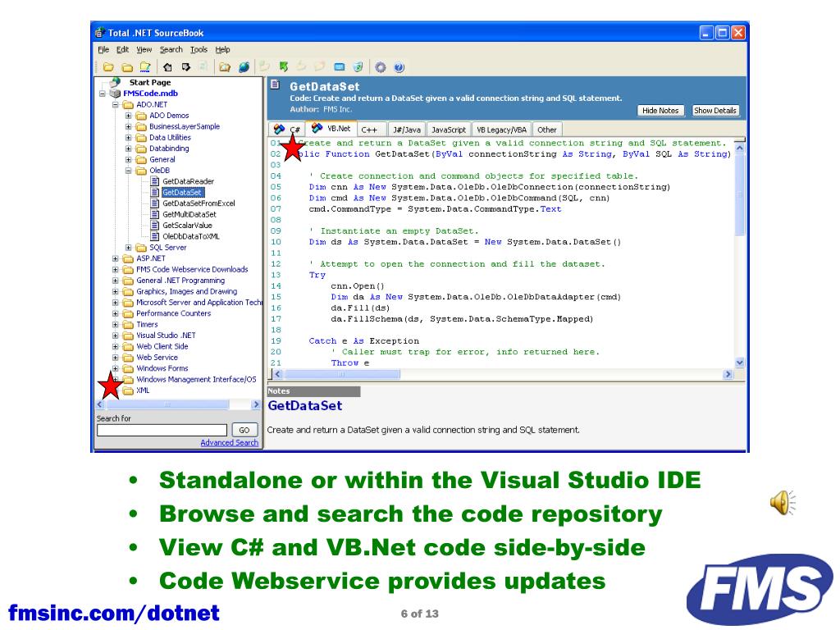Open the View menu

pyautogui.click(x=144, y=49)
